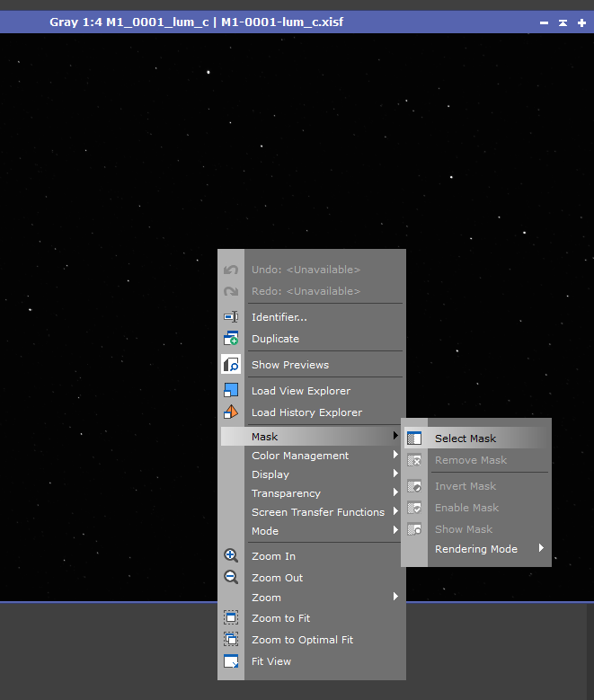
Task: Click the Show Mask icon
Action: [x=414, y=529]
